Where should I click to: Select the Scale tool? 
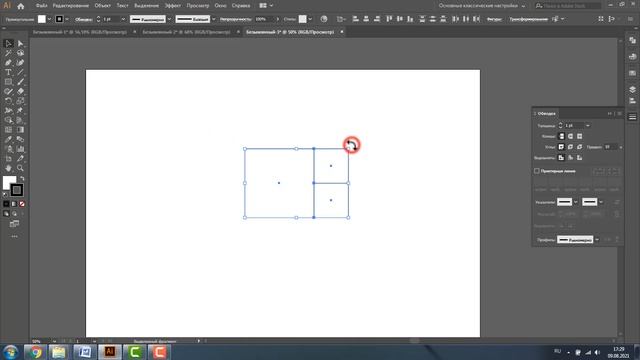[20, 101]
